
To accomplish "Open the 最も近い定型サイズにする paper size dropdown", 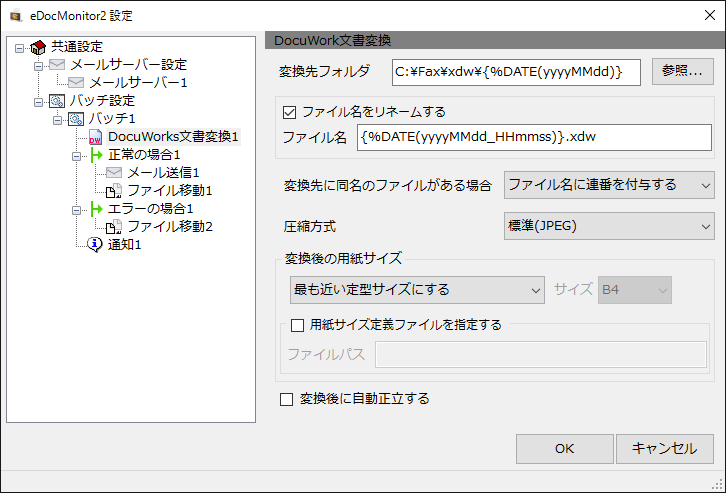I will pos(417,290).
